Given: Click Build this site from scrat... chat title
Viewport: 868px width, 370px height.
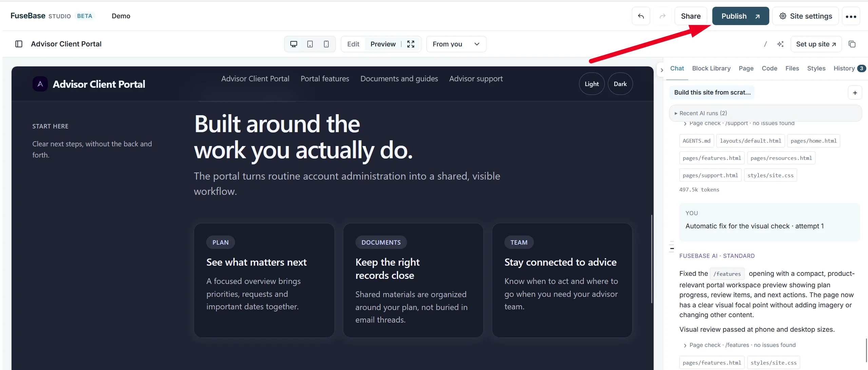Looking at the screenshot, I should [712, 92].
